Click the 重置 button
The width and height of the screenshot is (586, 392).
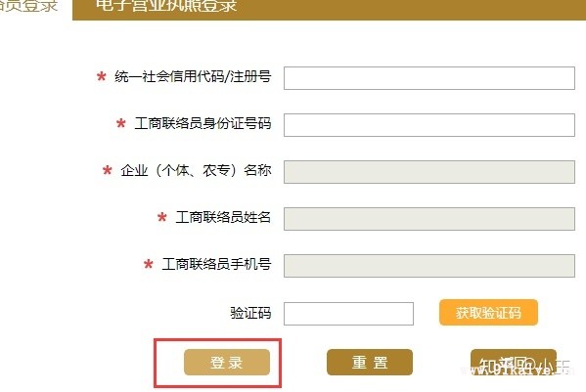(370, 362)
